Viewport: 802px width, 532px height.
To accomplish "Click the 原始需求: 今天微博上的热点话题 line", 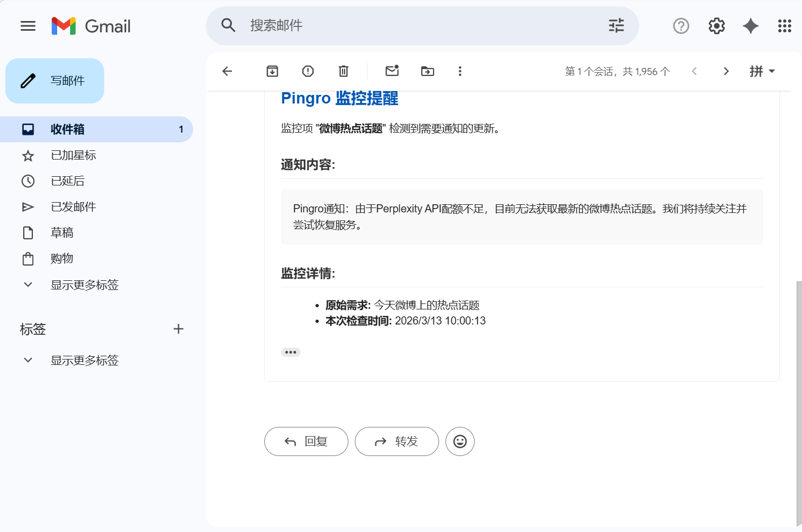I will 402,305.
